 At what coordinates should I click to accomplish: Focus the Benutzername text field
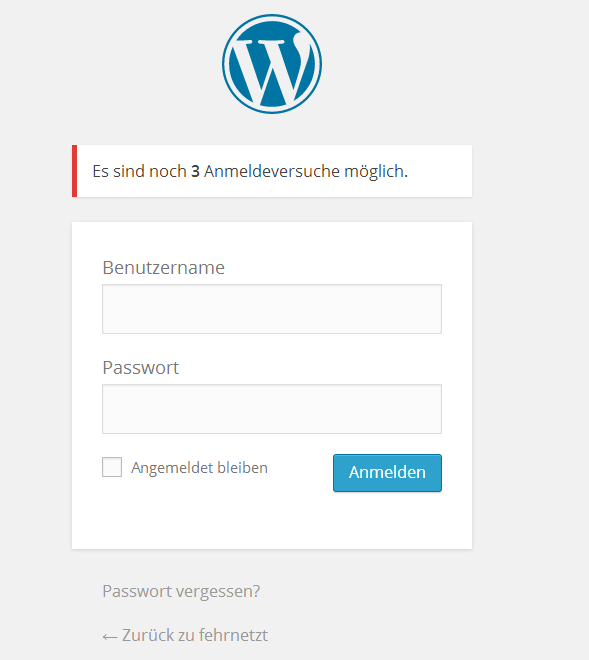[272, 309]
